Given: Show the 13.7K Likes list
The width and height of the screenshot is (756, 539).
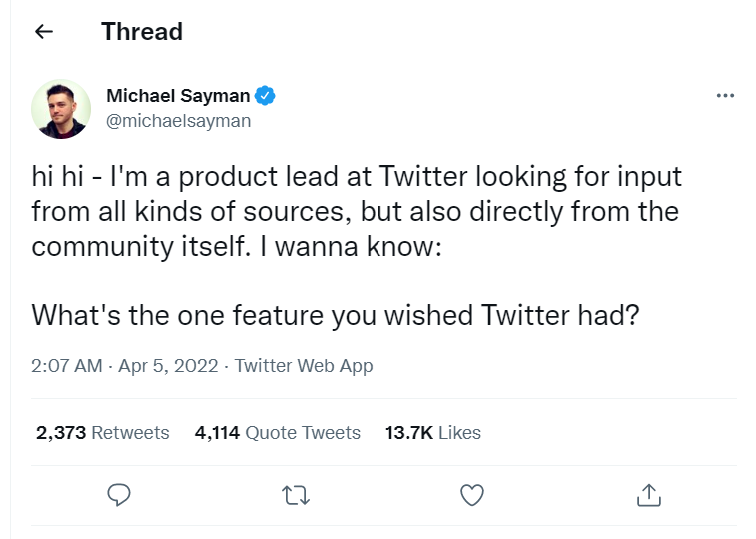Looking at the screenshot, I should (432, 433).
